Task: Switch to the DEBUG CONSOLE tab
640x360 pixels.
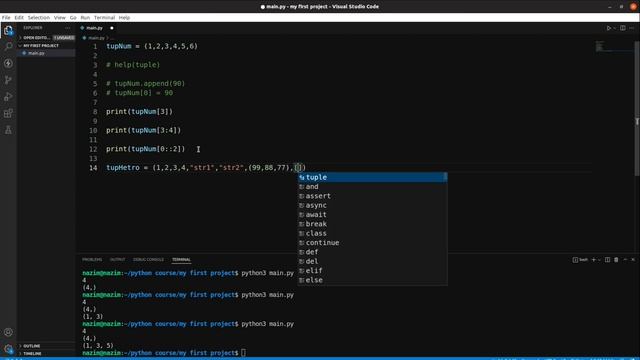Action: (x=148, y=260)
